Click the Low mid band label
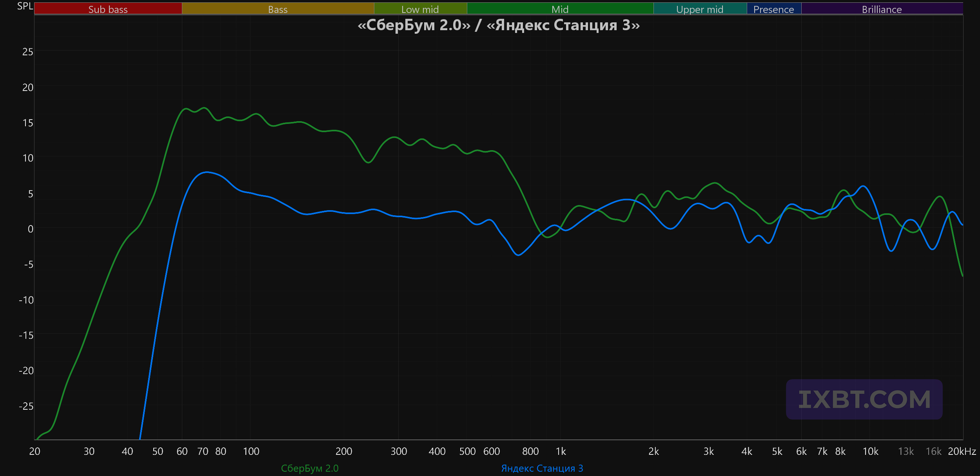The height and width of the screenshot is (476, 980). [420, 9]
